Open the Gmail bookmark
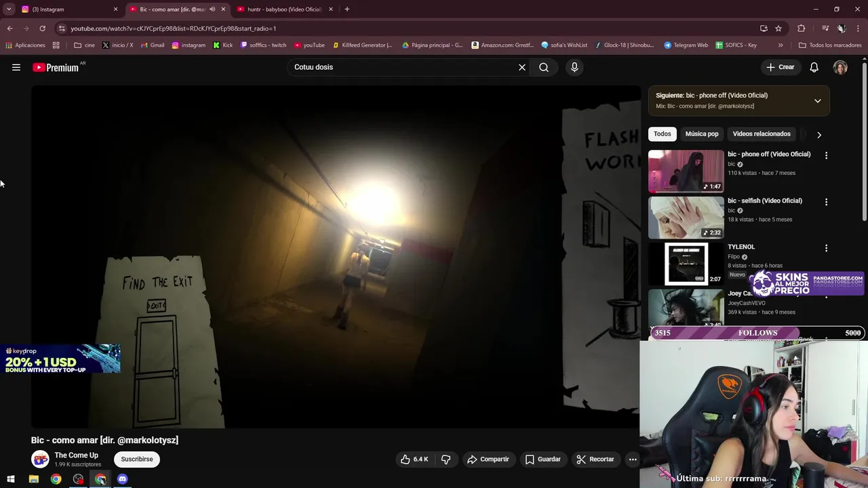Viewport: 868px width, 488px height. [153, 45]
